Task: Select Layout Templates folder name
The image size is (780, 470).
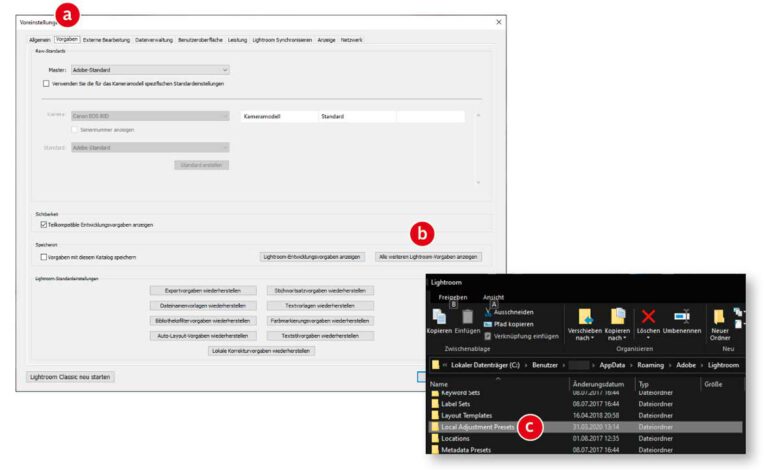Action: pos(467,415)
